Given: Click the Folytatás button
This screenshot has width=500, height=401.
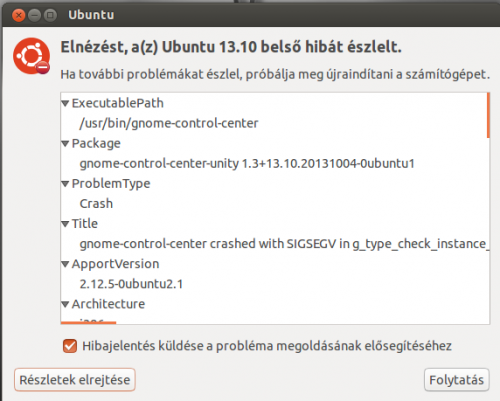Looking at the screenshot, I should [456, 380].
